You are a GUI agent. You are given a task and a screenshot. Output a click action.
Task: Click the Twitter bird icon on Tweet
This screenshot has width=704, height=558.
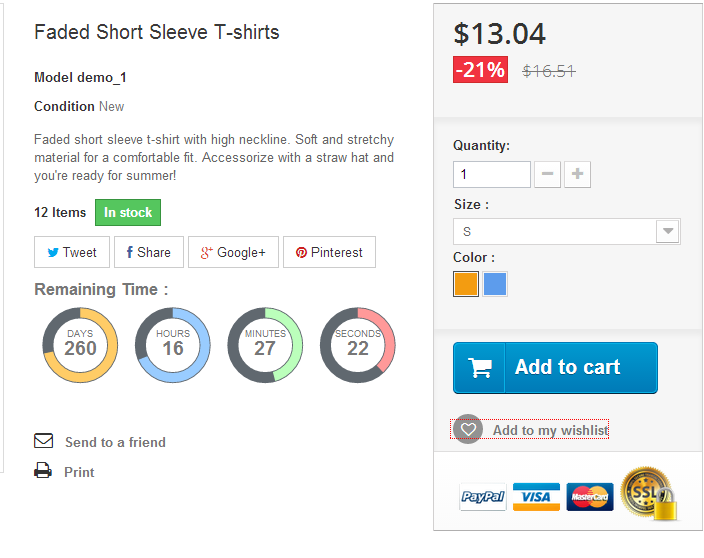53,252
